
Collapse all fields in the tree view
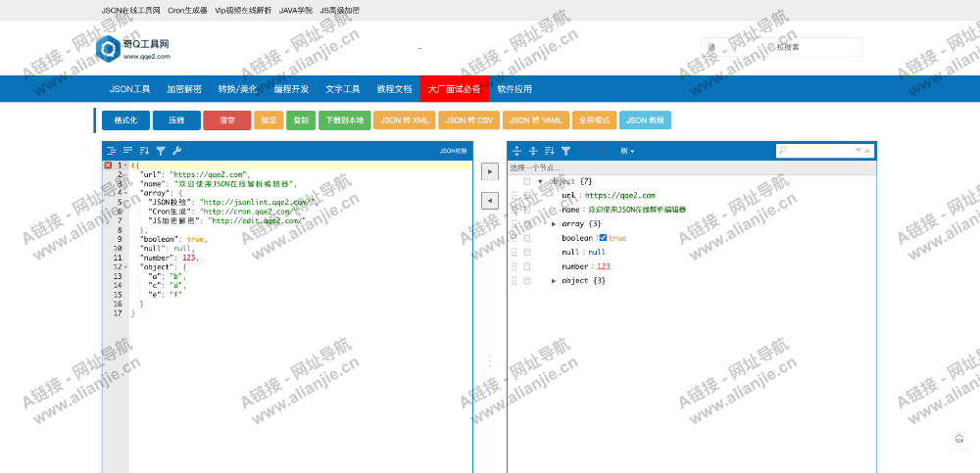[x=533, y=151]
